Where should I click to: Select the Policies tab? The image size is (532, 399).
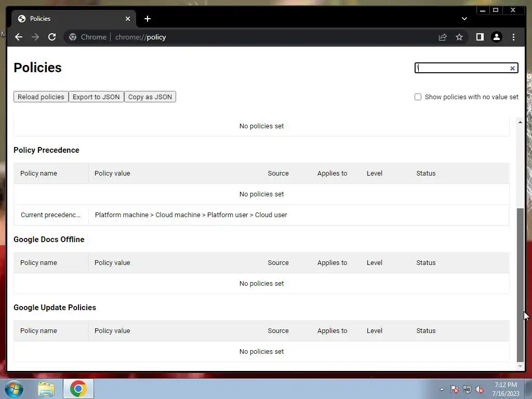coord(74,19)
